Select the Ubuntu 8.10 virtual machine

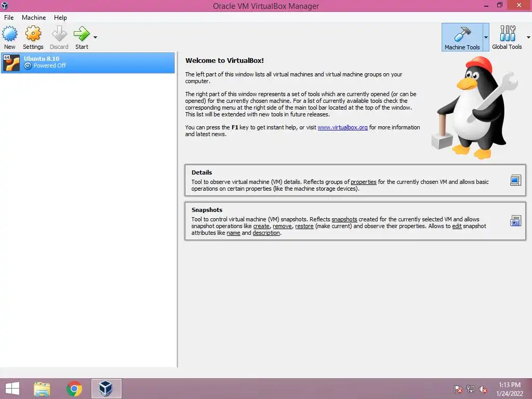coord(88,62)
